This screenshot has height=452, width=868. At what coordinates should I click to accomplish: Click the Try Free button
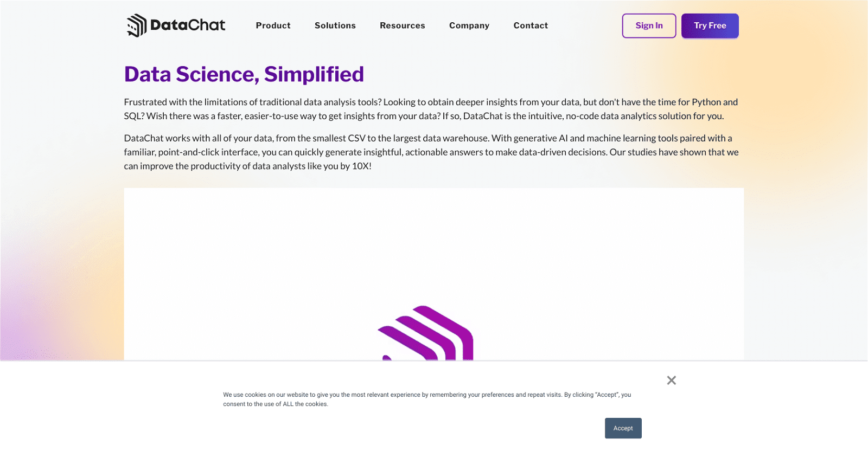[710, 25]
